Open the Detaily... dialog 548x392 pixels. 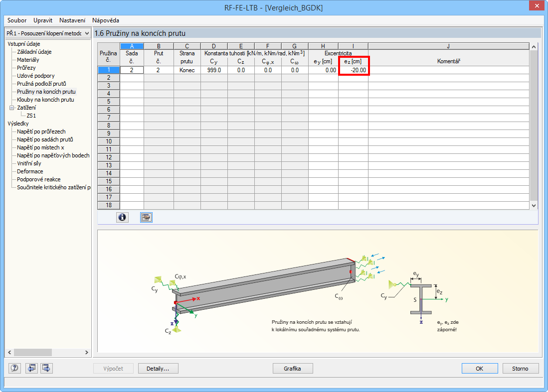pos(158,369)
